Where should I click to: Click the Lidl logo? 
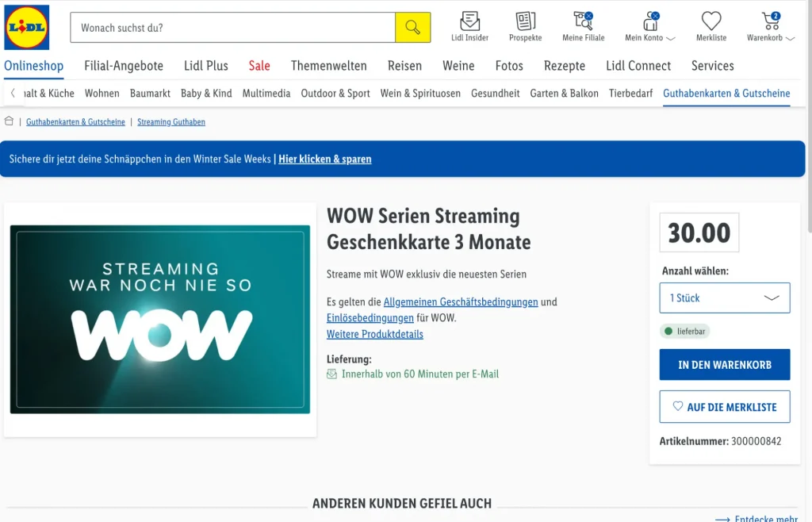click(x=27, y=28)
